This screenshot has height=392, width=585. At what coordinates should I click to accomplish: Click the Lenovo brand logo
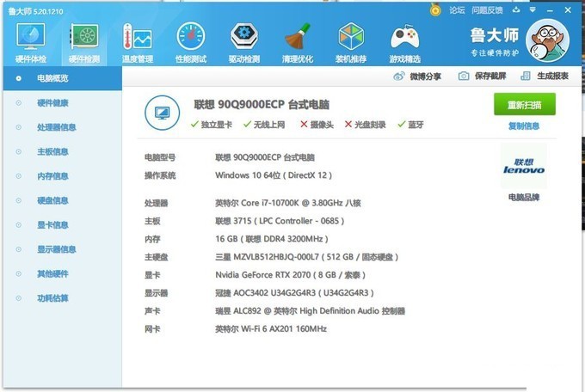(524, 166)
